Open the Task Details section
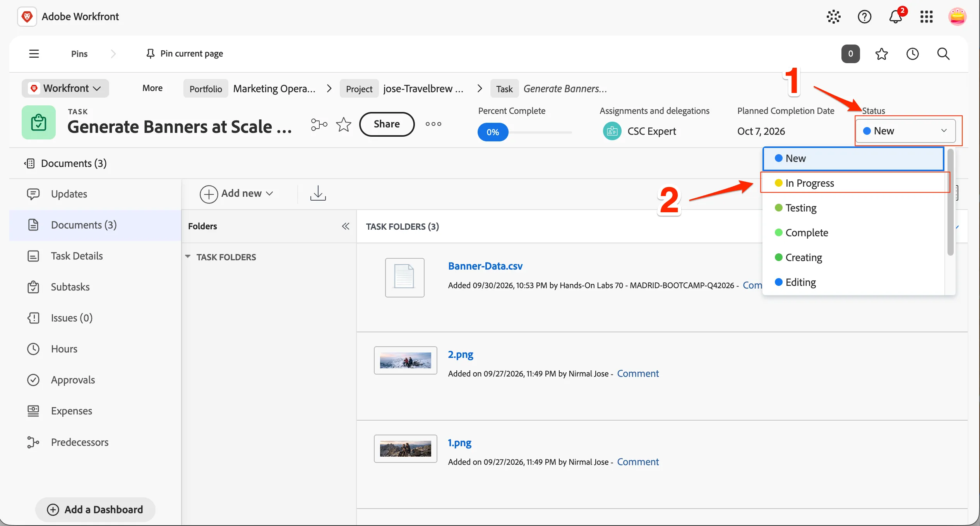Viewport: 980px width, 526px height. click(95, 256)
